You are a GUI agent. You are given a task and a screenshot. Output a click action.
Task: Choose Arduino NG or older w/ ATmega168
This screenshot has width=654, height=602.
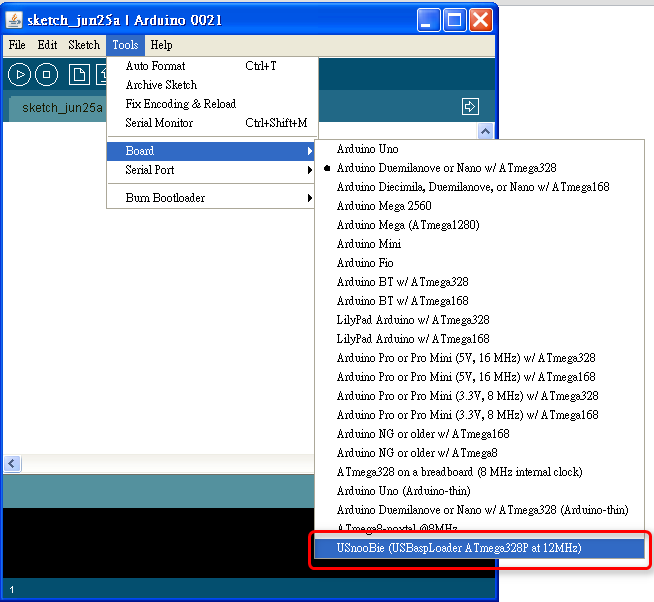point(480,434)
